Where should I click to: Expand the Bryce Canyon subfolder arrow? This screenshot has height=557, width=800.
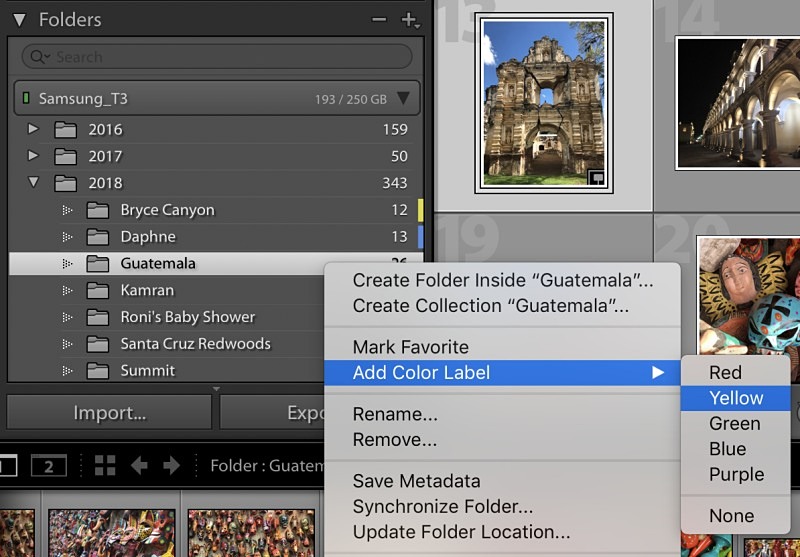point(67,210)
